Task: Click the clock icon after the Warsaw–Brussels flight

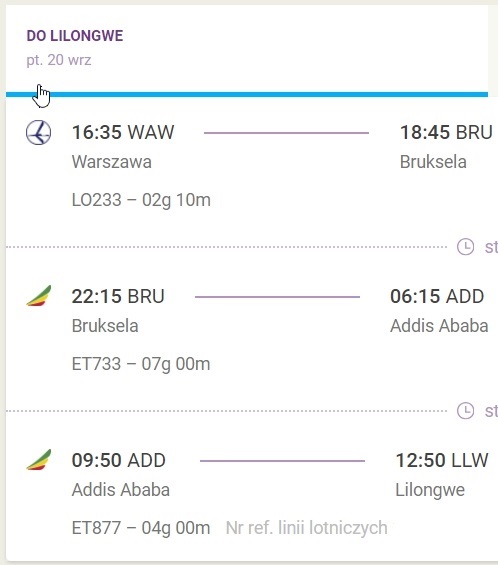Action: click(466, 247)
